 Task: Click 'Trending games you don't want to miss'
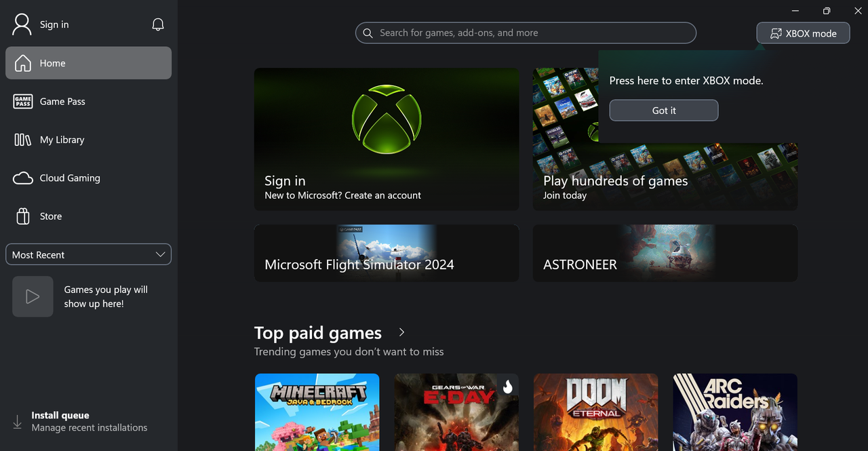349,351
